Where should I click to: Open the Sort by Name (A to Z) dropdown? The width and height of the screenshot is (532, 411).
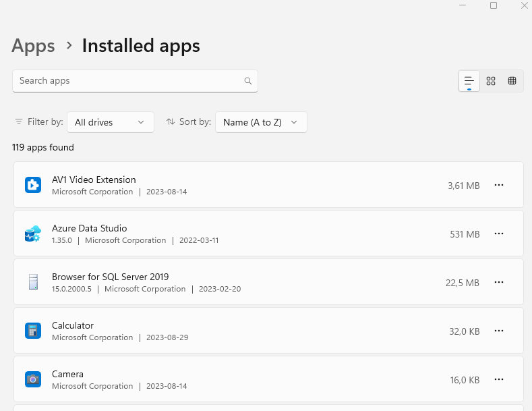point(261,122)
